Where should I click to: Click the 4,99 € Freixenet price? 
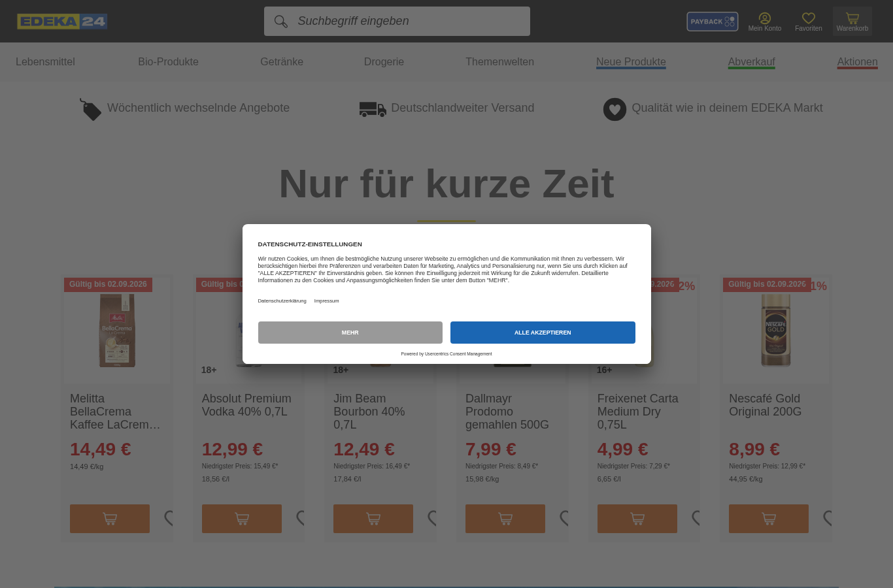(622, 449)
